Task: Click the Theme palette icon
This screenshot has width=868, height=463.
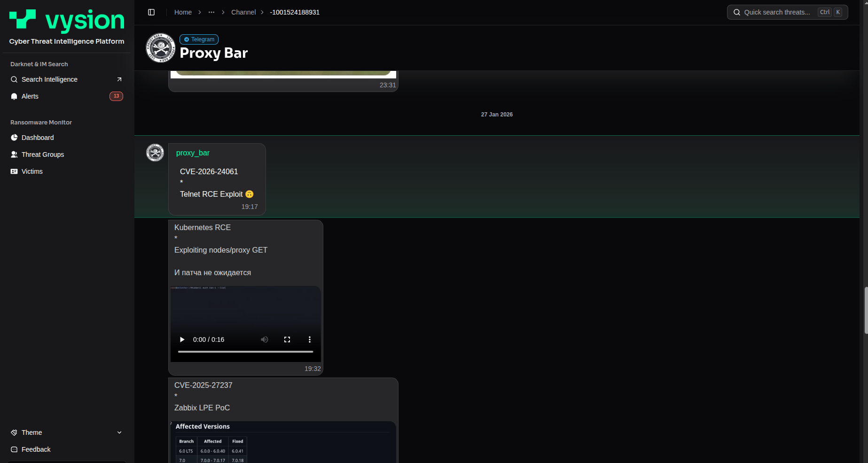Action: (x=14, y=432)
